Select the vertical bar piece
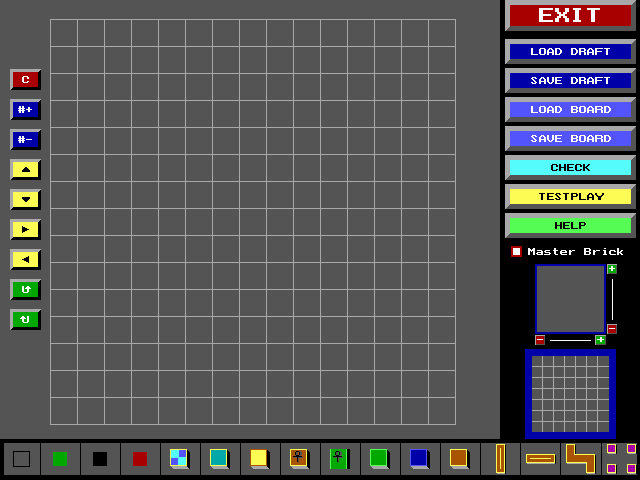Image resolution: width=640 pixels, height=480 pixels. [500, 459]
